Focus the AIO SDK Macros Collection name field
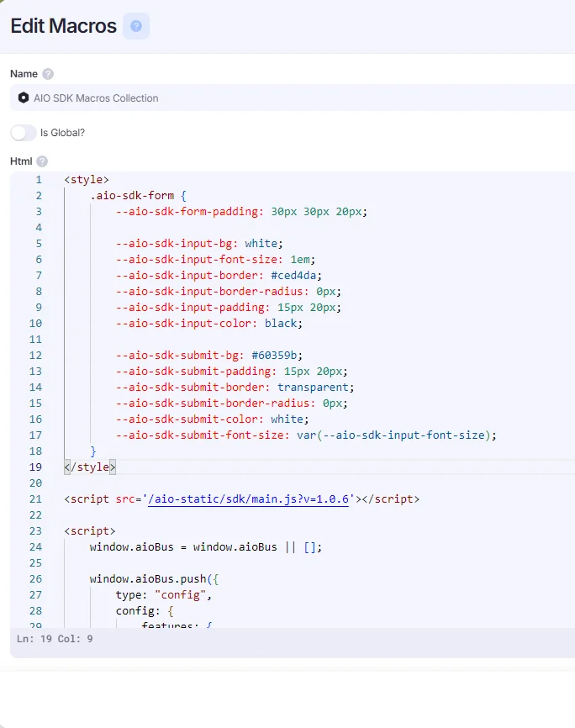The width and height of the screenshot is (575, 728). [x=293, y=98]
